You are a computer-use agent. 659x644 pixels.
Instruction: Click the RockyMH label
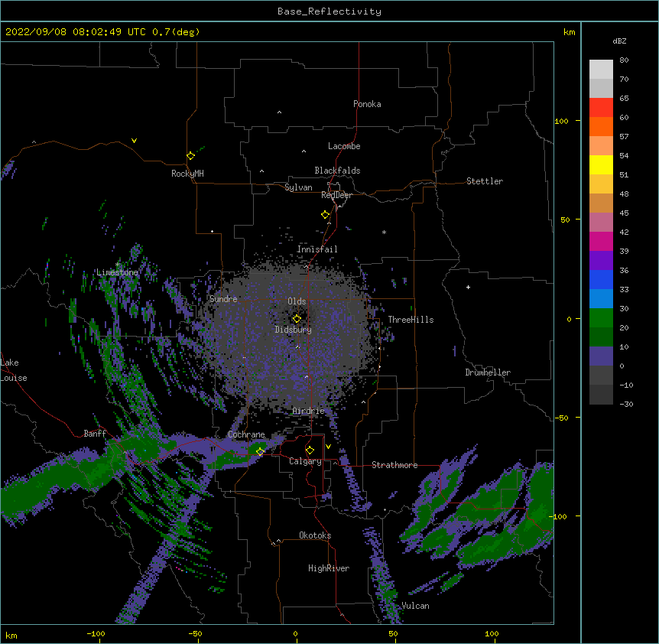[187, 174]
